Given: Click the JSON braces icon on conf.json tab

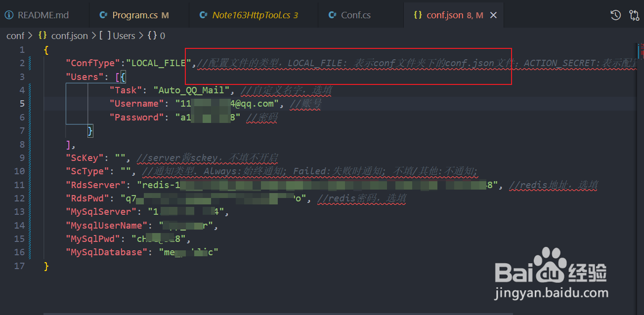Looking at the screenshot, I should (x=418, y=15).
